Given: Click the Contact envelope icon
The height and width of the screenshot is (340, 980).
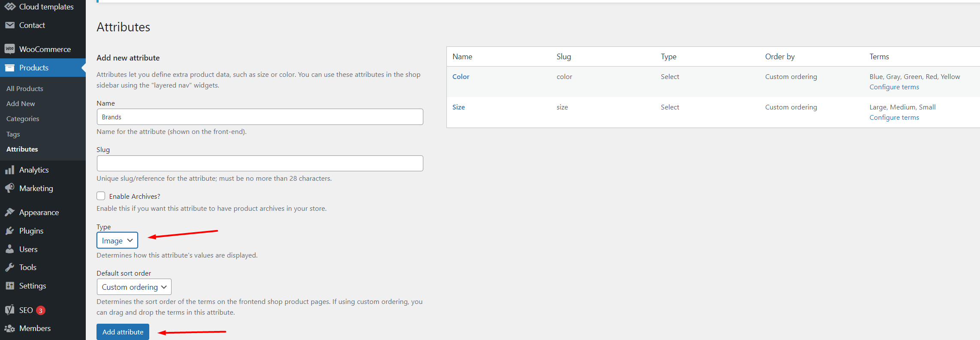Looking at the screenshot, I should coord(10,25).
